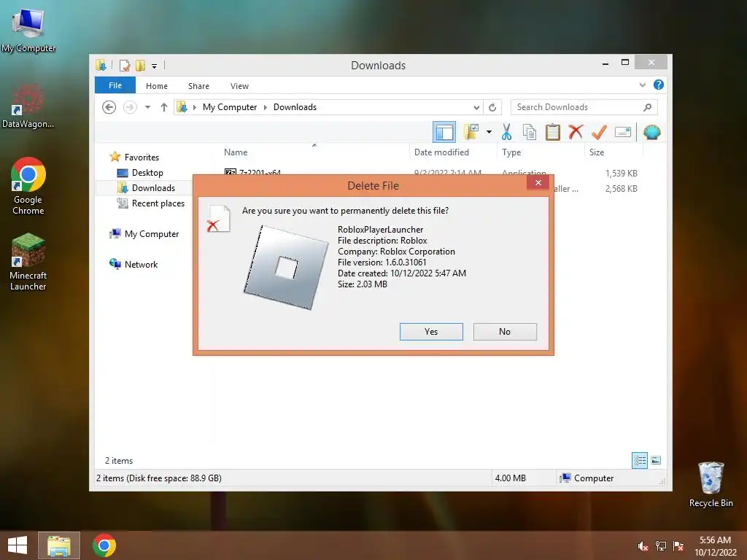This screenshot has height=560, width=747.
Task: Click New Folder quick access icon
Action: pos(141,65)
